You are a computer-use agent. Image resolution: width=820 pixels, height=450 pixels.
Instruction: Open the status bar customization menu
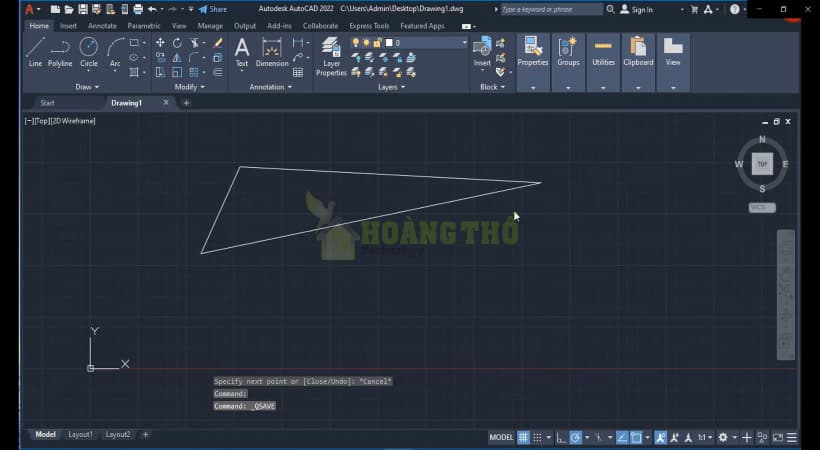pyautogui.click(x=792, y=437)
